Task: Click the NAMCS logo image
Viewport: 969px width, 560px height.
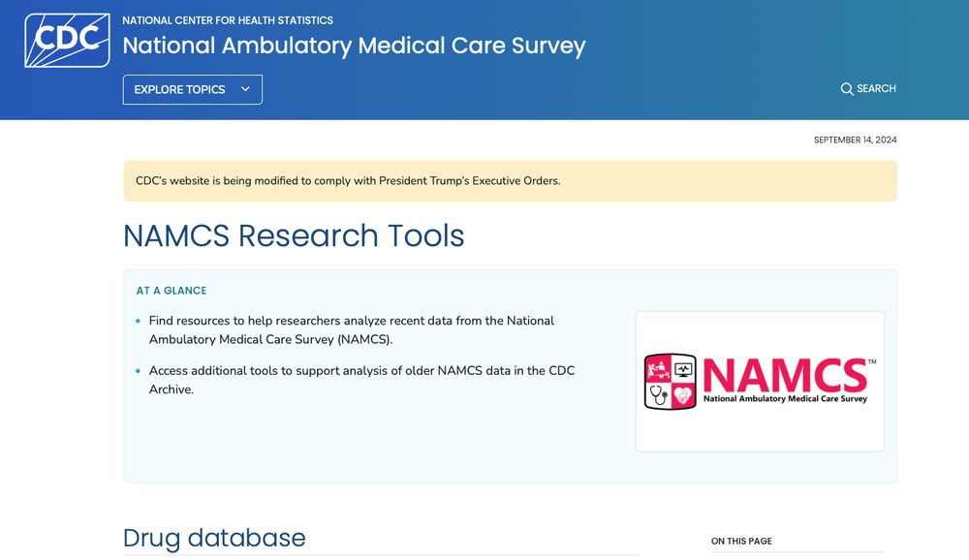Action: tap(759, 380)
